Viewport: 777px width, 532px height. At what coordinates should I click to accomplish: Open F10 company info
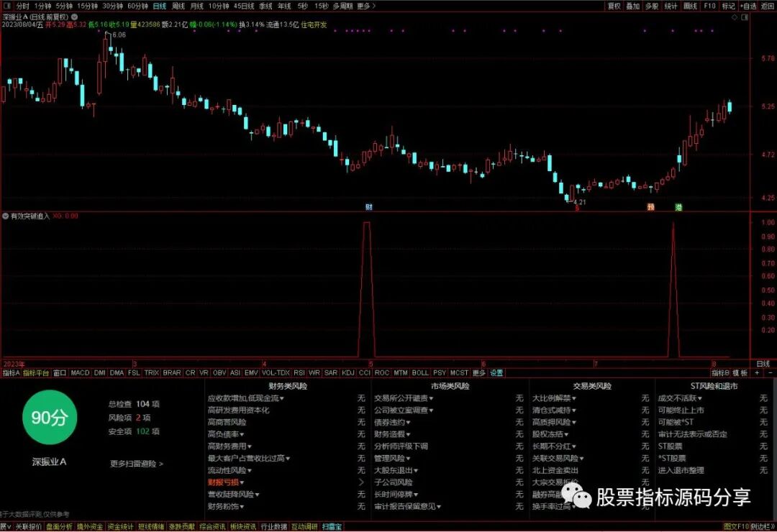(x=709, y=6)
